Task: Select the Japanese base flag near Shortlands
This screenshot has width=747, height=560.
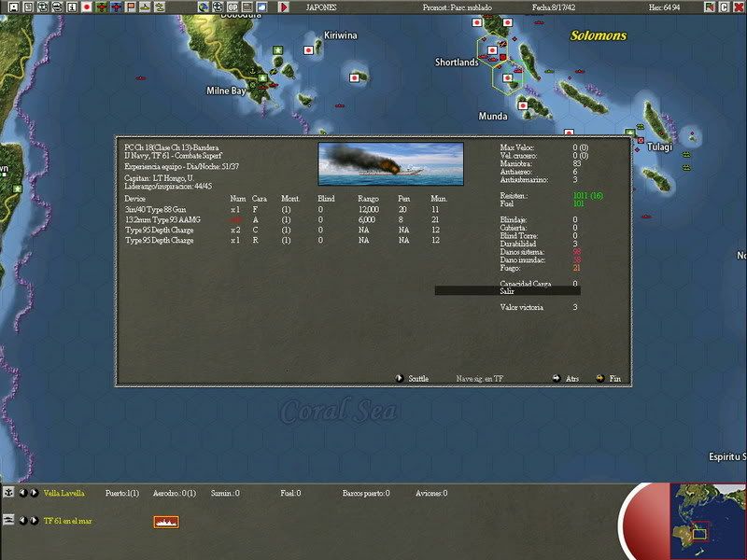Action: point(493,50)
